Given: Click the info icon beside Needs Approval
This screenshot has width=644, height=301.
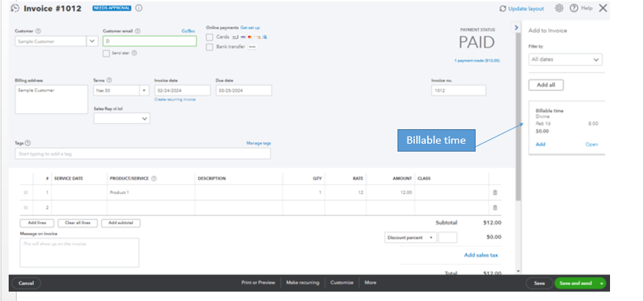Looking at the screenshot, I should pyautogui.click(x=138, y=8).
